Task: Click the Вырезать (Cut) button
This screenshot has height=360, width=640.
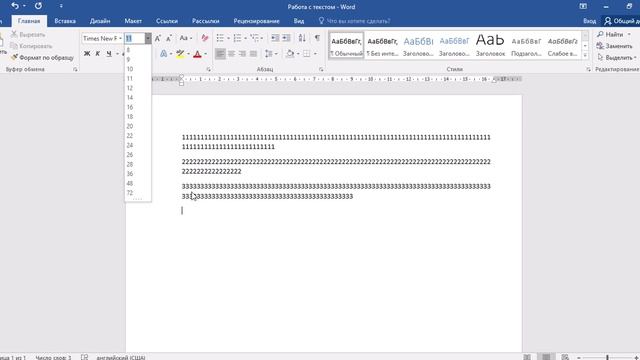Action: pos(28,35)
